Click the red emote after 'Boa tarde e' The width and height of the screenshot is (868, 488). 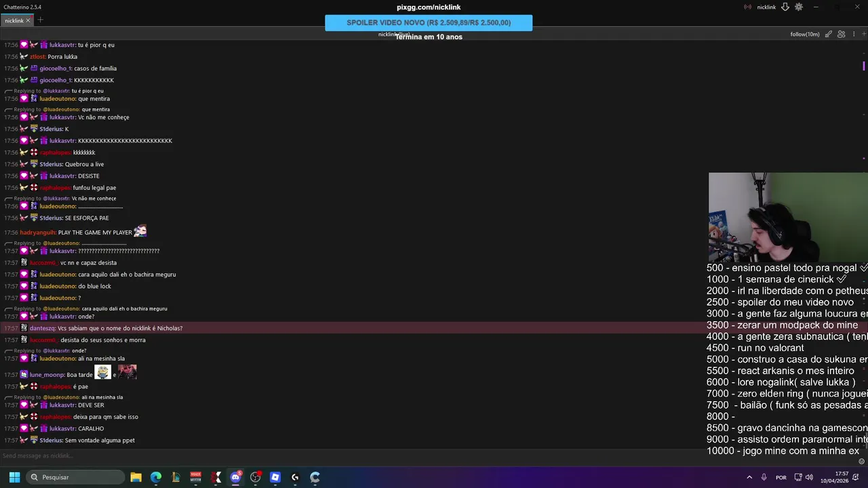[127, 372]
